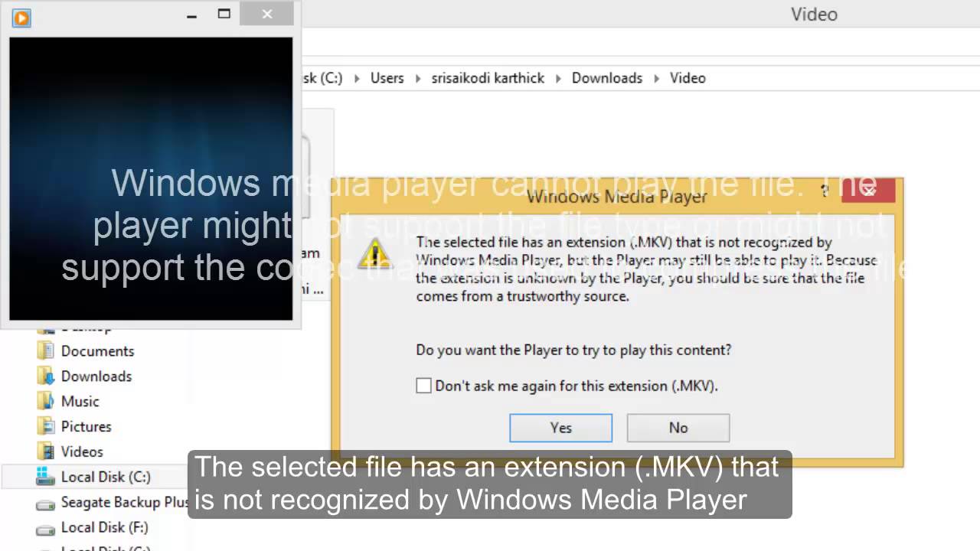Open the Documents folder in sidebar
Viewport: 980px width, 551px height.
tap(97, 350)
